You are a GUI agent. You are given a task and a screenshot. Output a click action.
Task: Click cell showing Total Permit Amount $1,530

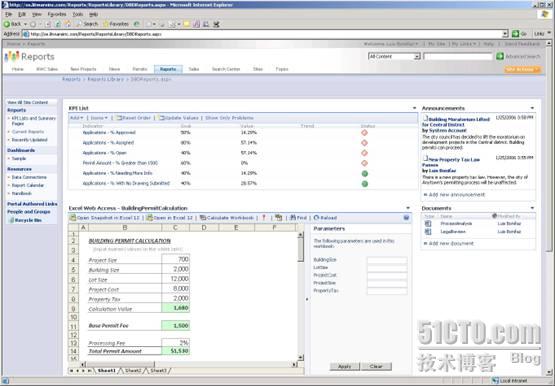175,351
